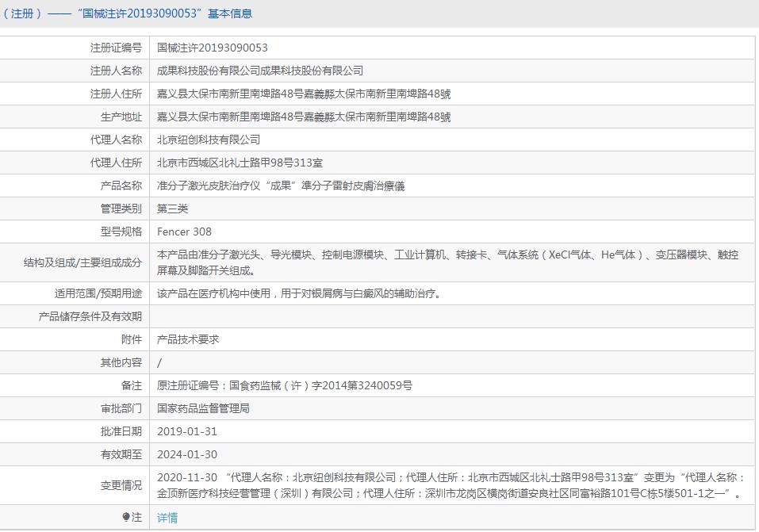Select the 代理人名称 label
Viewport: 759px width, 532px height.
coord(116,140)
